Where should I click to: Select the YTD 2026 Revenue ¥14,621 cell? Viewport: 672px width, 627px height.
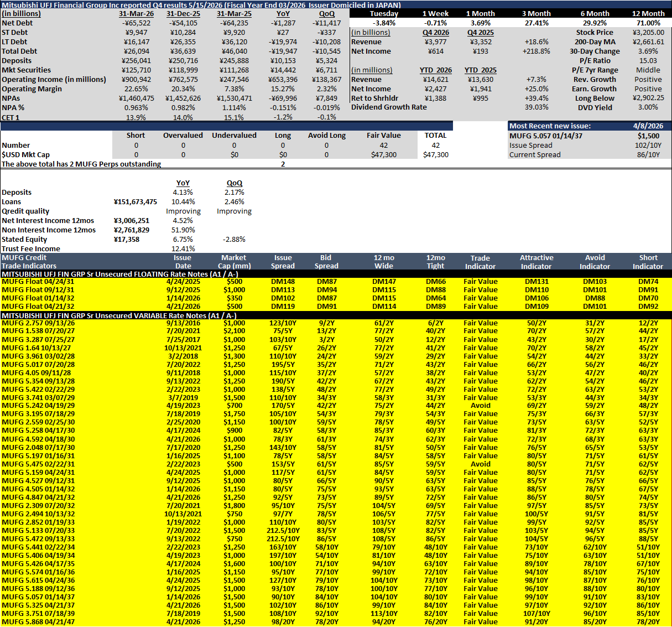[436, 79]
